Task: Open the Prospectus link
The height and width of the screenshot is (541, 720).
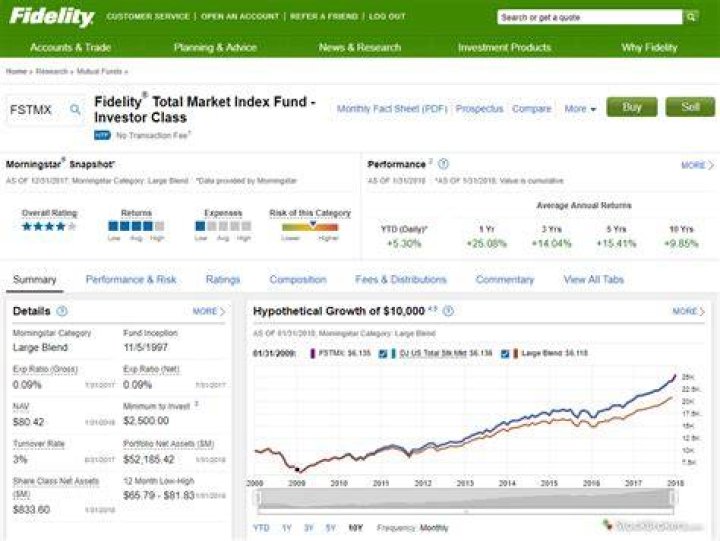Action: click(479, 109)
